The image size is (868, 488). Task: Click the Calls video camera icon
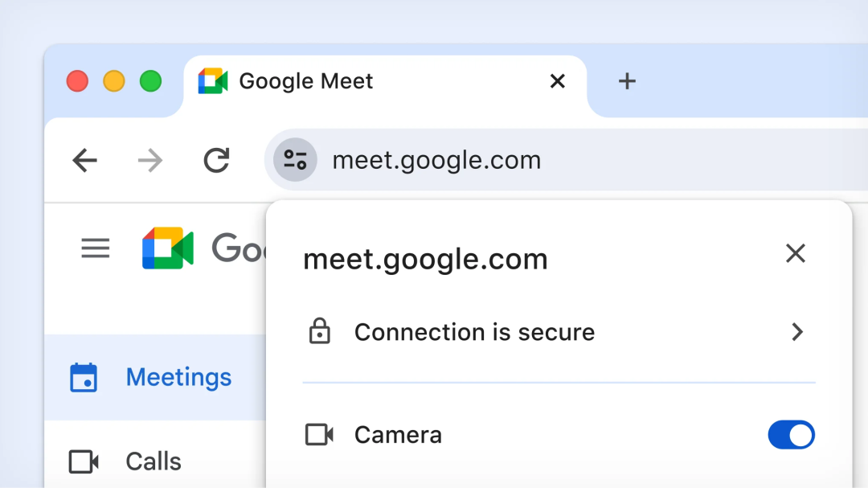click(x=84, y=461)
